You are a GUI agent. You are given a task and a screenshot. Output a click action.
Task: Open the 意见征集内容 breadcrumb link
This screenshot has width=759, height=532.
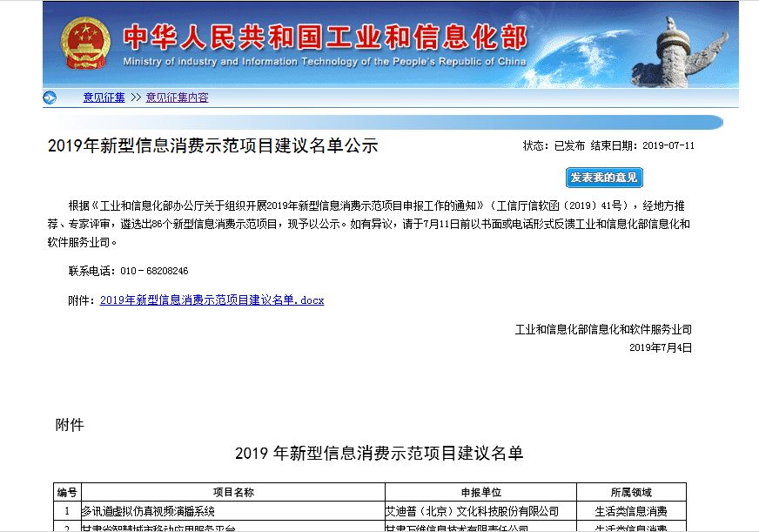pos(177,98)
